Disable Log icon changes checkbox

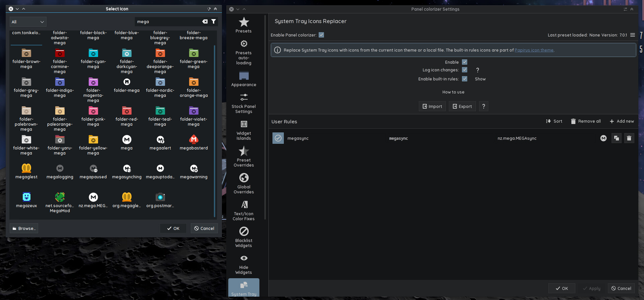point(465,70)
